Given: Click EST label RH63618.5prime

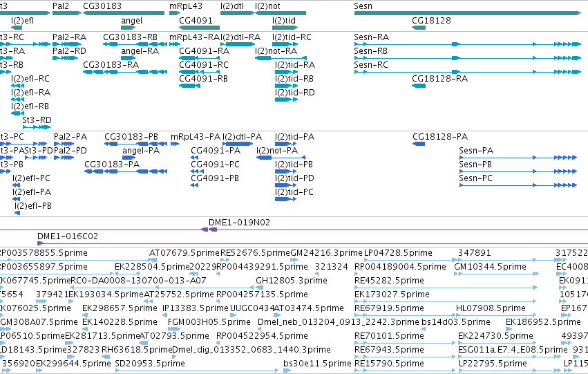Looking at the screenshot, I should pos(137,350).
